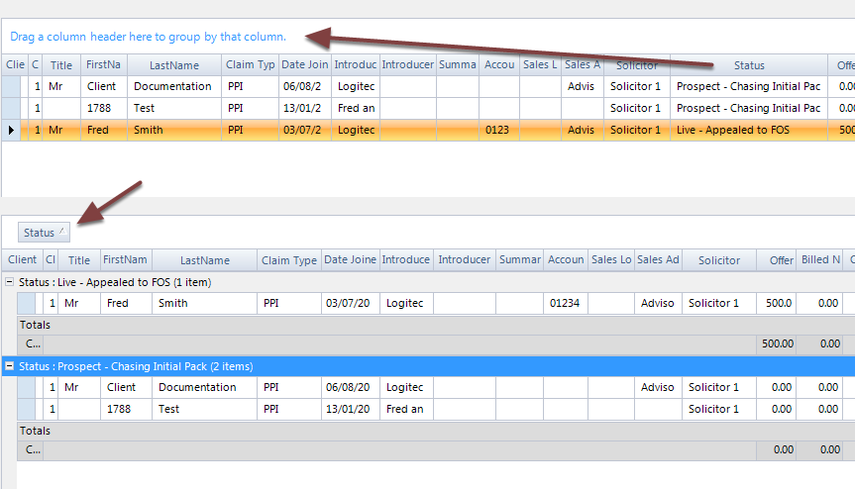
Task: Select row selector cell of Client Documentation lower row
Action: click(26, 387)
